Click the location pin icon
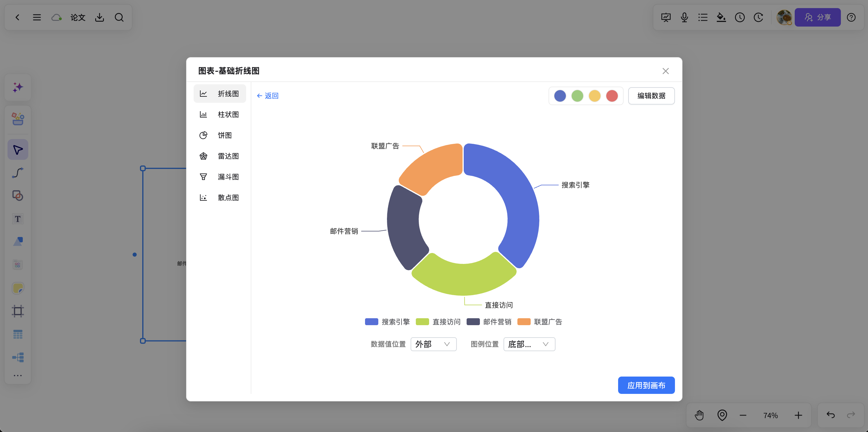868x432 pixels. [722, 415]
